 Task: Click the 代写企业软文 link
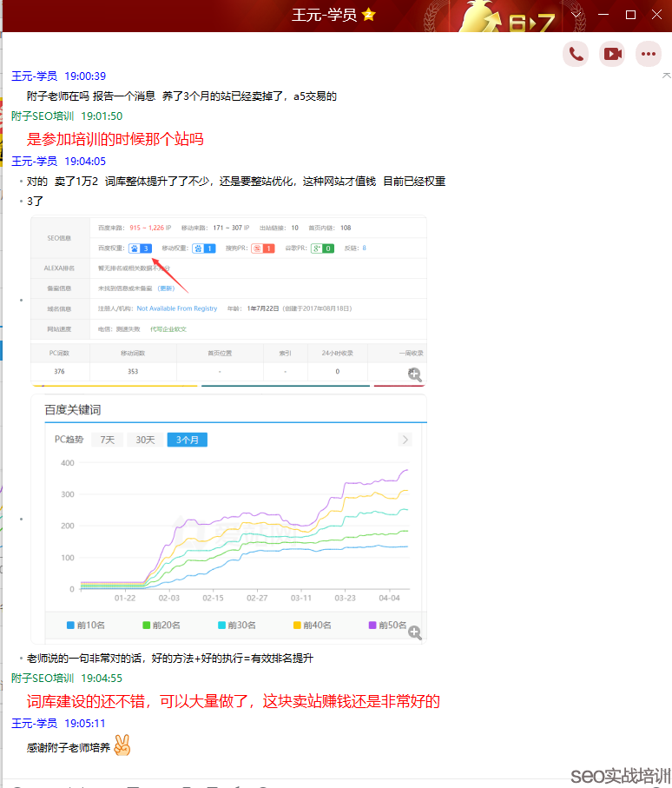tap(168, 329)
